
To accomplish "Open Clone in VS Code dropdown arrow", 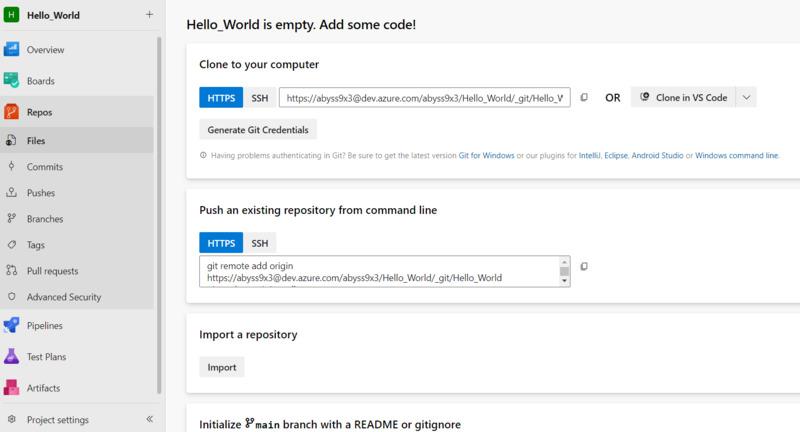I will (746, 97).
